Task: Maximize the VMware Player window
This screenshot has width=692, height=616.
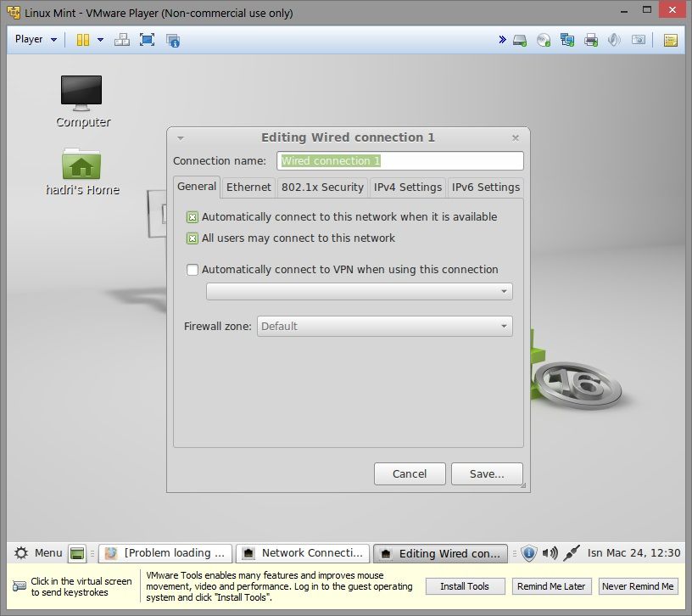Action: click(x=647, y=9)
